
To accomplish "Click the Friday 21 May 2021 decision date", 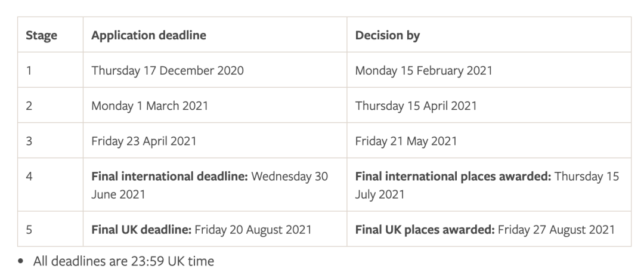I will click(405, 141).
